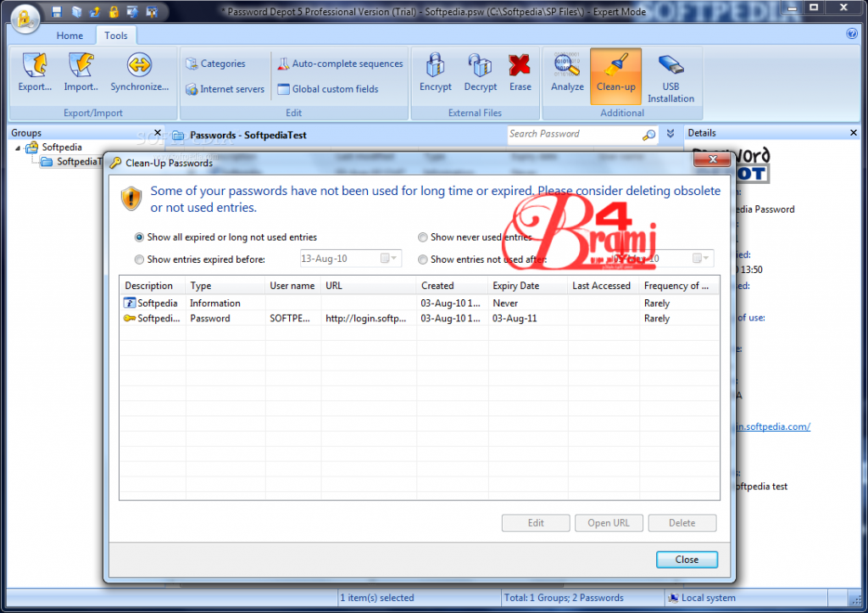Image resolution: width=868 pixels, height=613 pixels.
Task: Sort by Description column header
Action: tap(153, 286)
